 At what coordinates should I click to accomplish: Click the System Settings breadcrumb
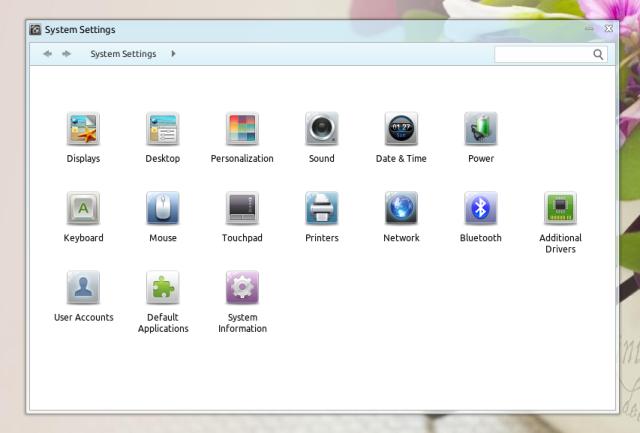click(x=123, y=54)
